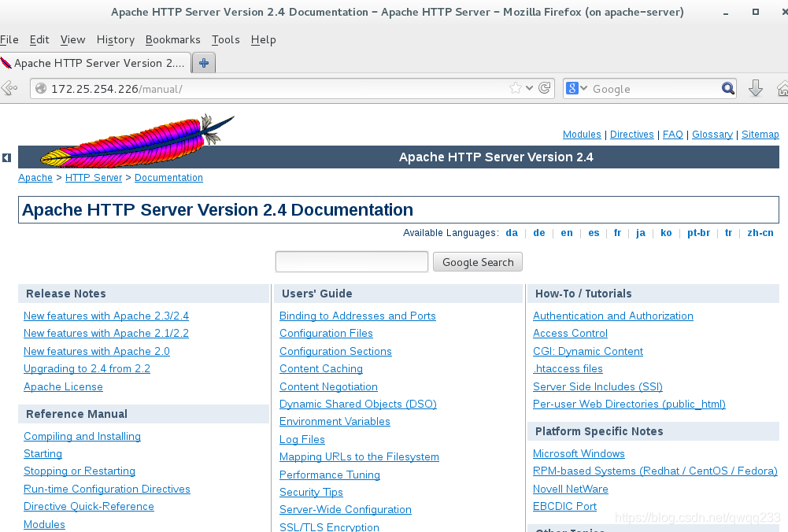This screenshot has height=532, width=788.
Task: Open the Modules link at top
Action: point(582,134)
